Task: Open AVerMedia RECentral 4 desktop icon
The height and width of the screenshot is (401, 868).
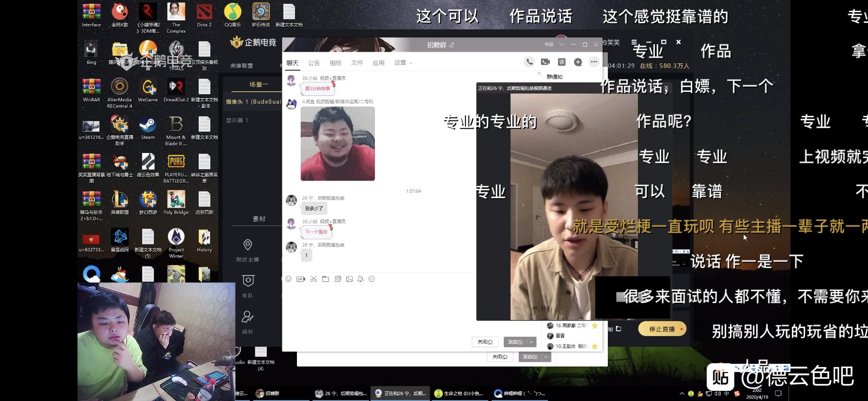Action: click(120, 93)
